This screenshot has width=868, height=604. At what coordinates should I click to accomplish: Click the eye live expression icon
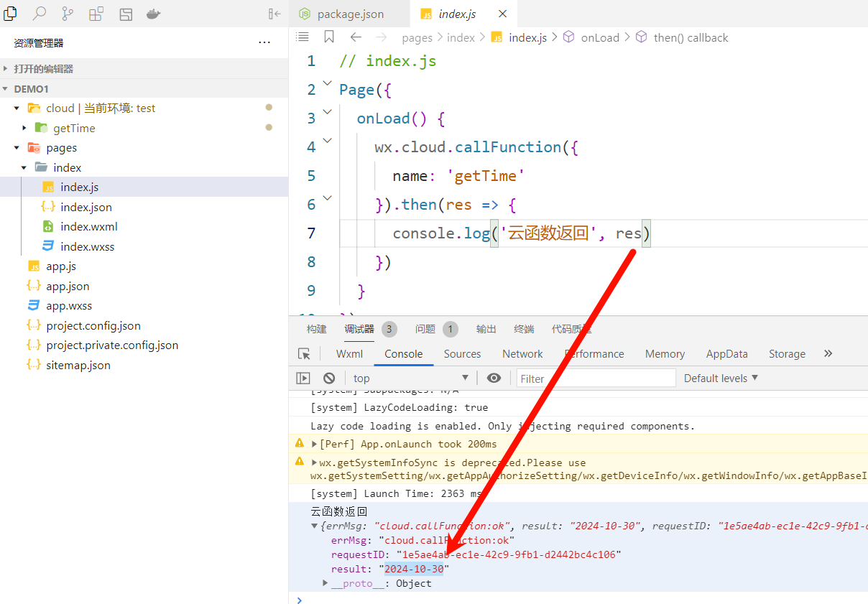(x=494, y=378)
